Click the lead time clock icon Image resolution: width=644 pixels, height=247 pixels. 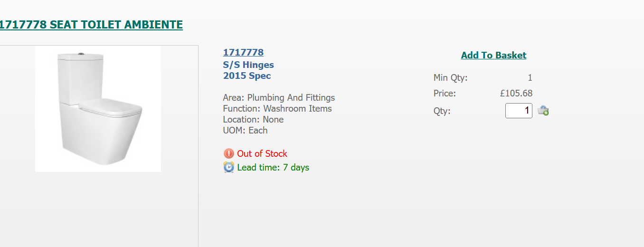point(229,167)
